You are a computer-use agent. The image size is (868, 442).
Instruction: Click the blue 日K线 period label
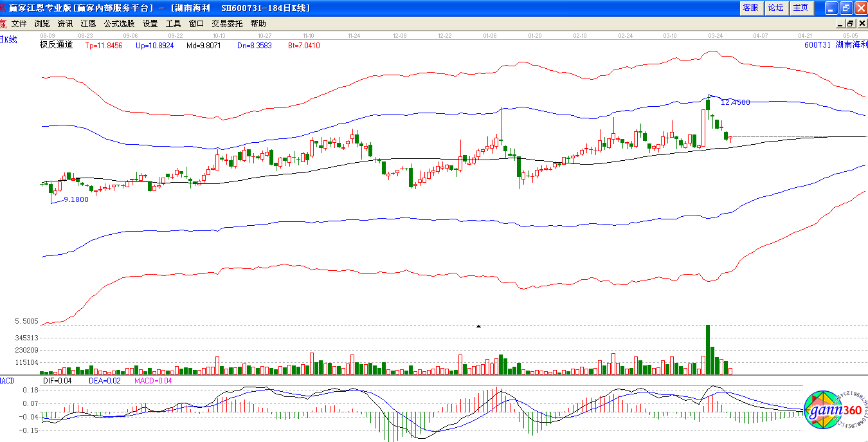click(9, 40)
